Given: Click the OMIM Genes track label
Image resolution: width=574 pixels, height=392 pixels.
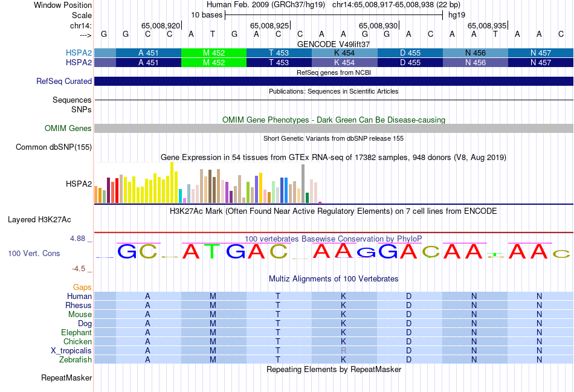Looking at the screenshot, I should coord(68,129).
